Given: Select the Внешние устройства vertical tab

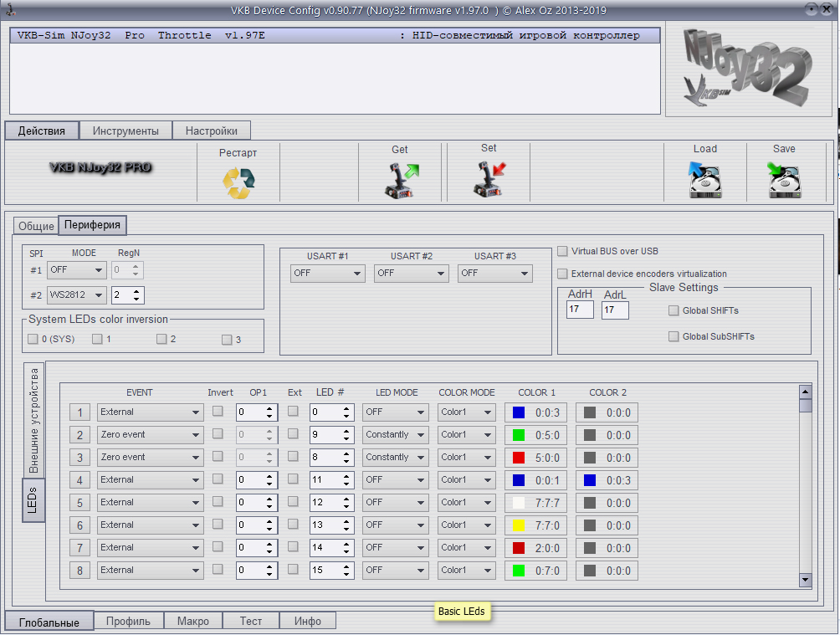Looking at the screenshot, I should pos(34,418).
